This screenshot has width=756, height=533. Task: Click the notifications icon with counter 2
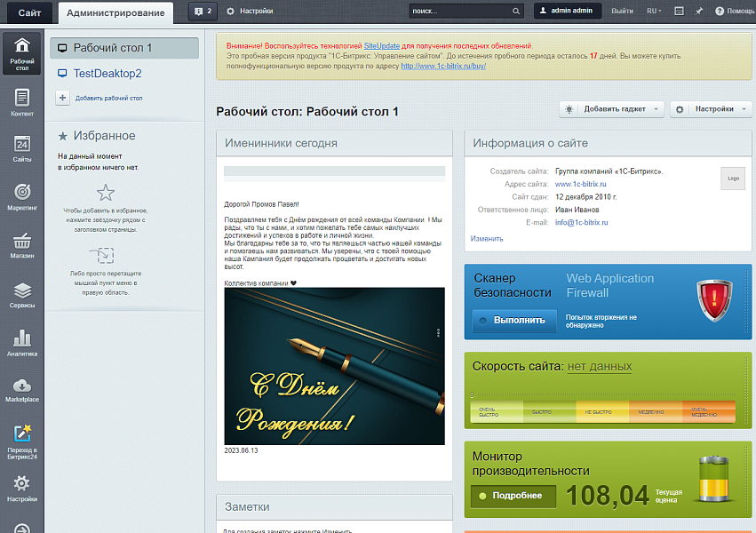click(203, 12)
